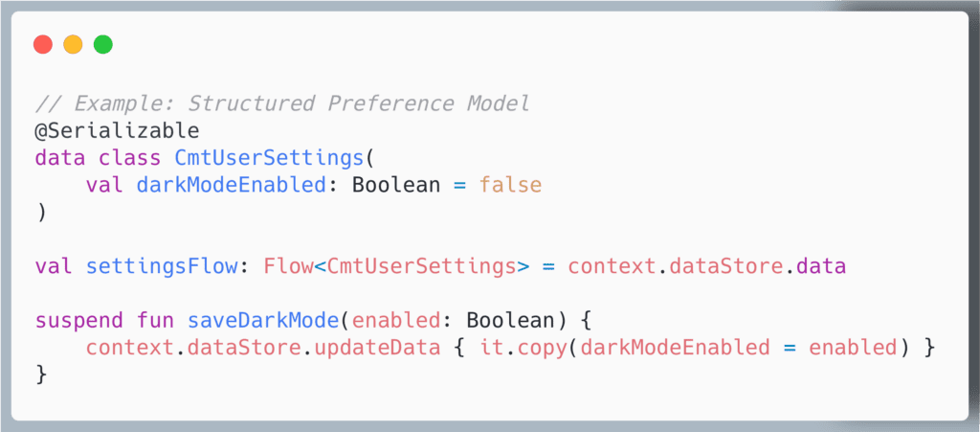Click the 'false' default value literal

click(x=510, y=184)
